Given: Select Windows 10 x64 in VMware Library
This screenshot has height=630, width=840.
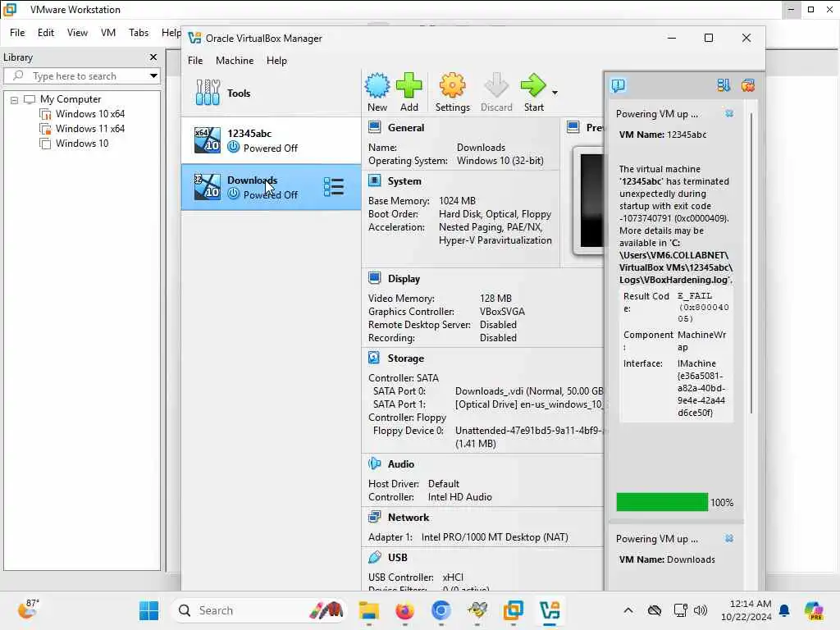Looking at the screenshot, I should point(83,114).
